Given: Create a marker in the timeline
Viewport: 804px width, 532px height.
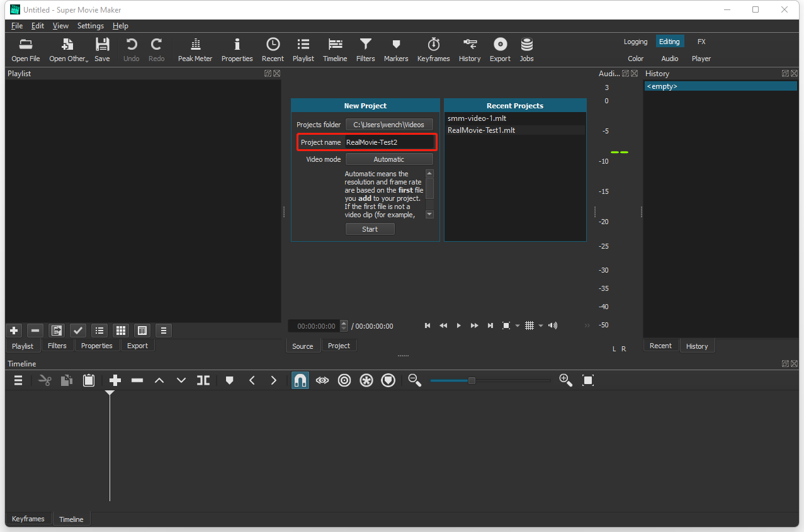Looking at the screenshot, I should click(x=229, y=380).
